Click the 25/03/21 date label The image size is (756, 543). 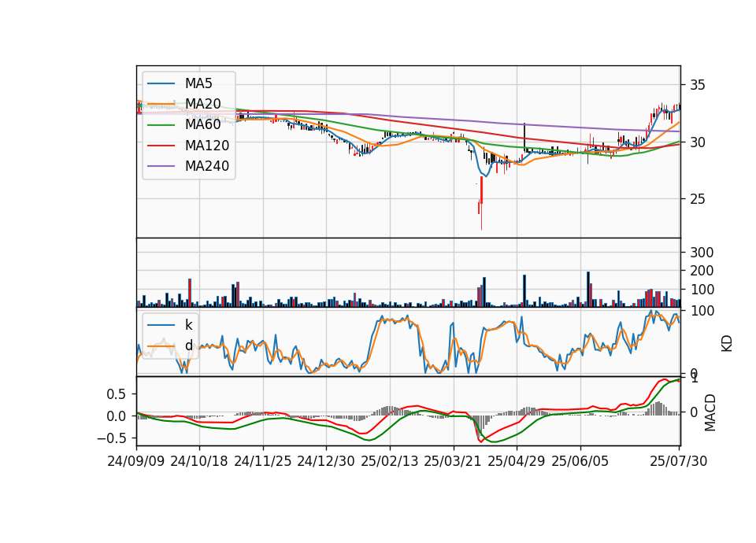click(453, 461)
